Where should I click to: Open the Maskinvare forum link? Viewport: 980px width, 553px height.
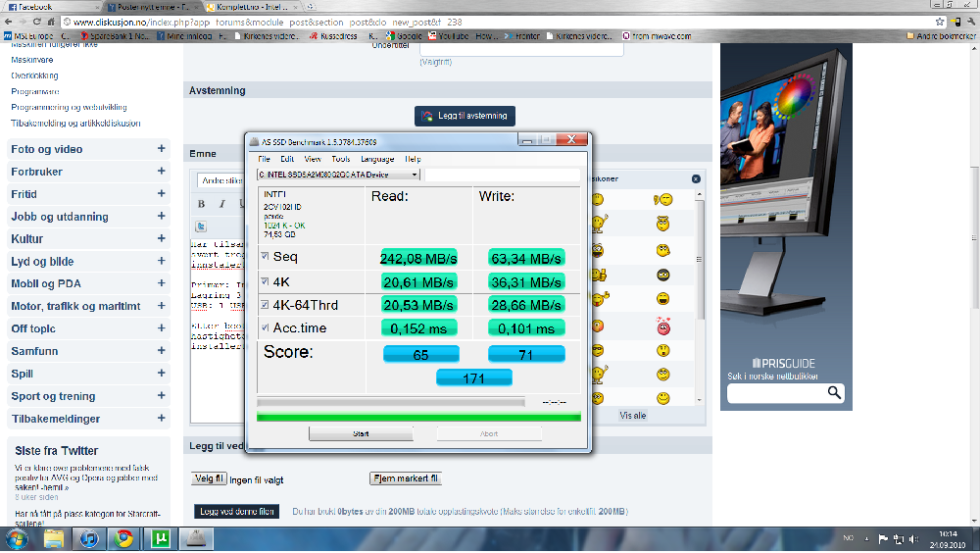coord(32,60)
